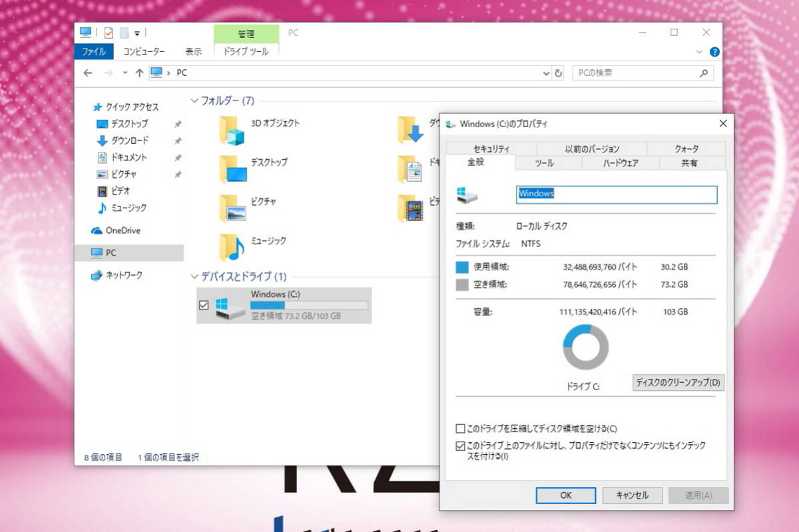Select PC in the navigation pane
799x532 pixels.
point(129,253)
